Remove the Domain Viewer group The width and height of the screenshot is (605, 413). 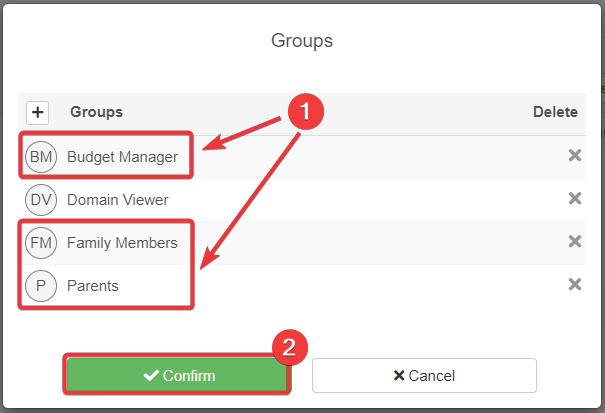click(x=575, y=199)
